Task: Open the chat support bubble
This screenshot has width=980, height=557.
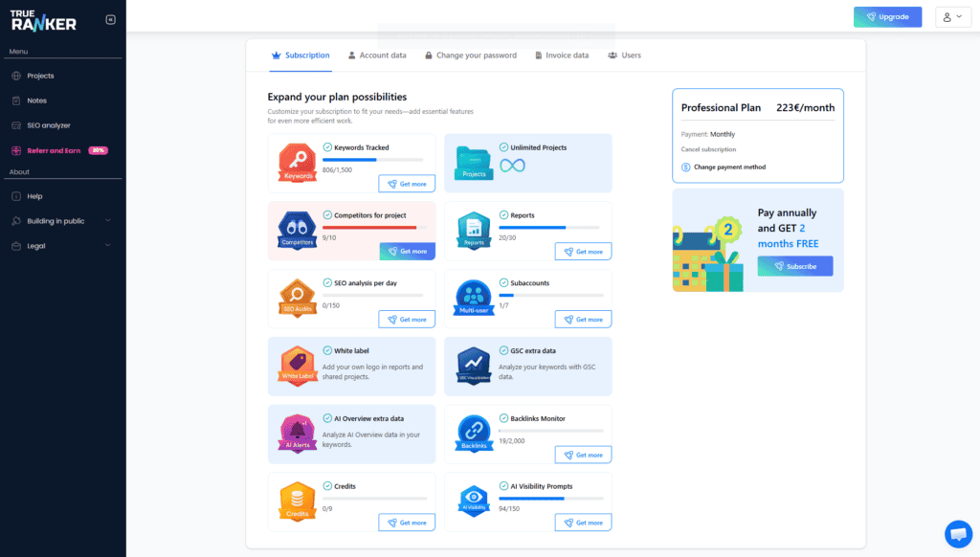Action: tap(960, 534)
